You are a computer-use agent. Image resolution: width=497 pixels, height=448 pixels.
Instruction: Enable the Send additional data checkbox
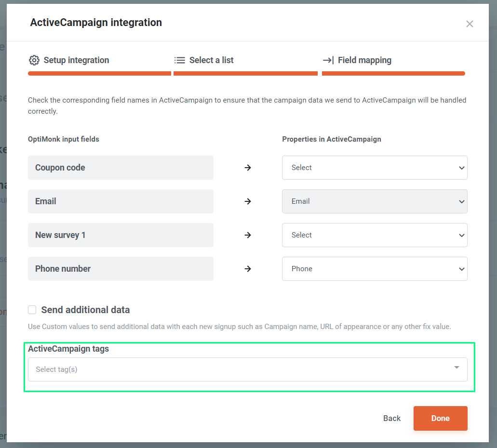point(32,310)
